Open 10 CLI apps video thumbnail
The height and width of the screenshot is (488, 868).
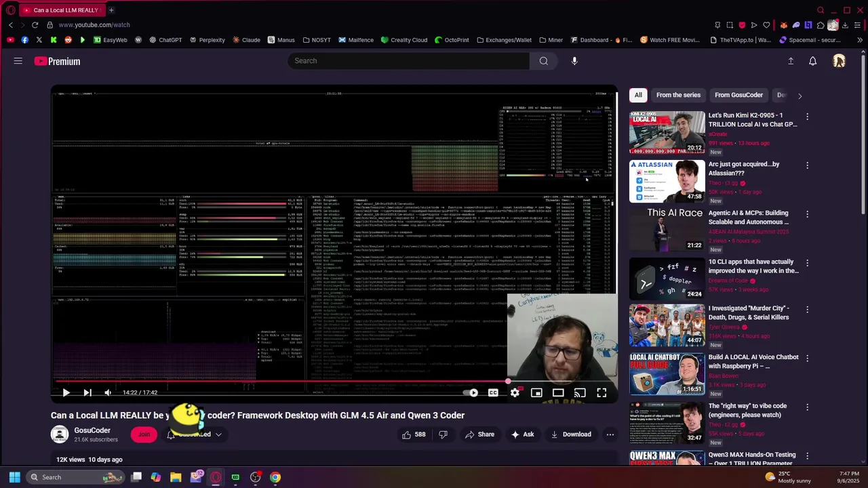(667, 279)
